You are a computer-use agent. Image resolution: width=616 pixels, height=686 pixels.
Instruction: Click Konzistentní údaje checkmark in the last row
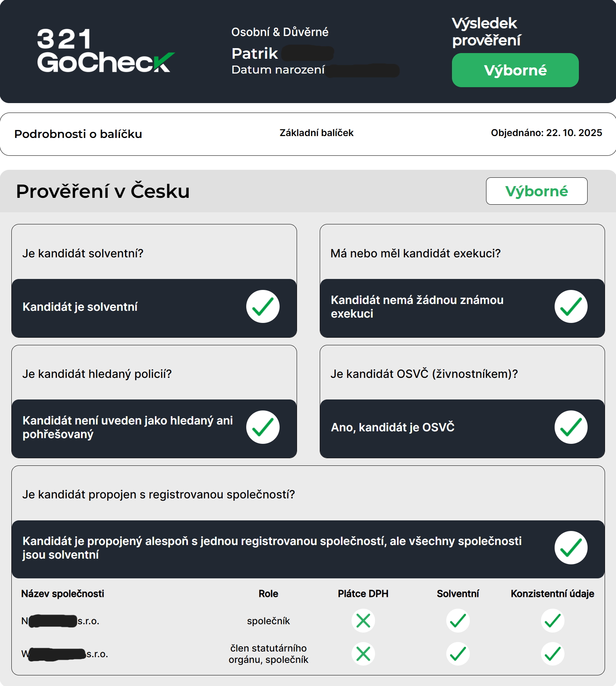point(552,654)
